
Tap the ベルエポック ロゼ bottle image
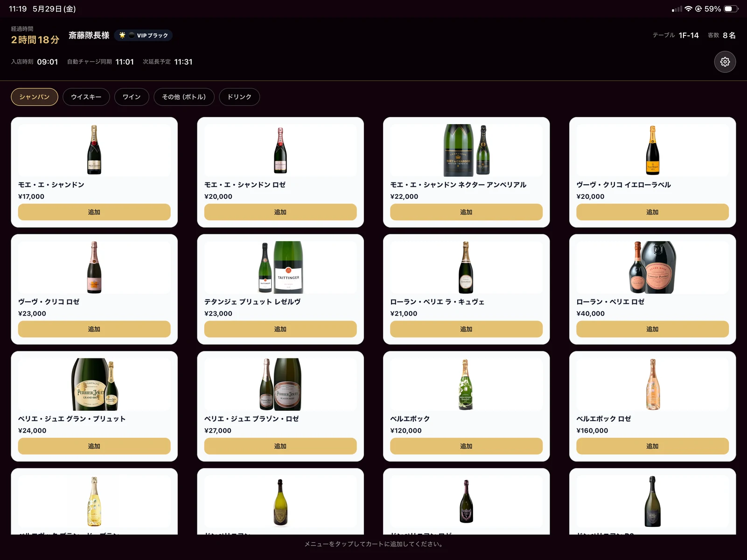pos(652,384)
